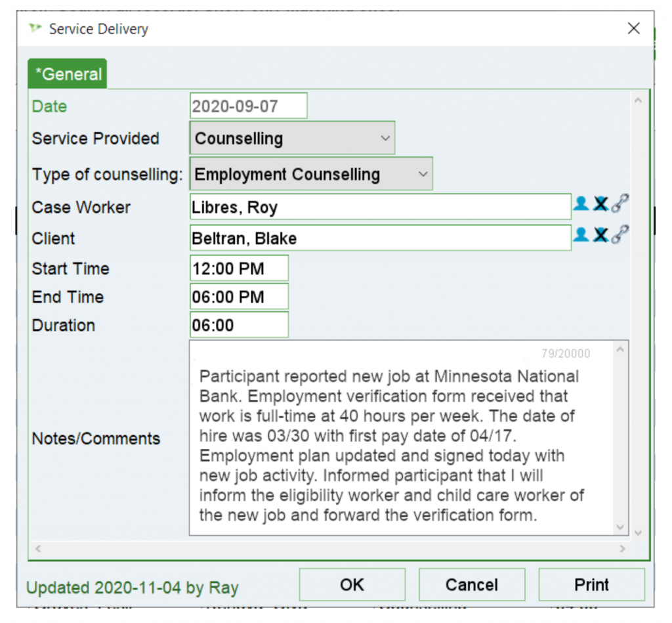
Task: Open the chain link icon beside Client
Action: (x=619, y=235)
